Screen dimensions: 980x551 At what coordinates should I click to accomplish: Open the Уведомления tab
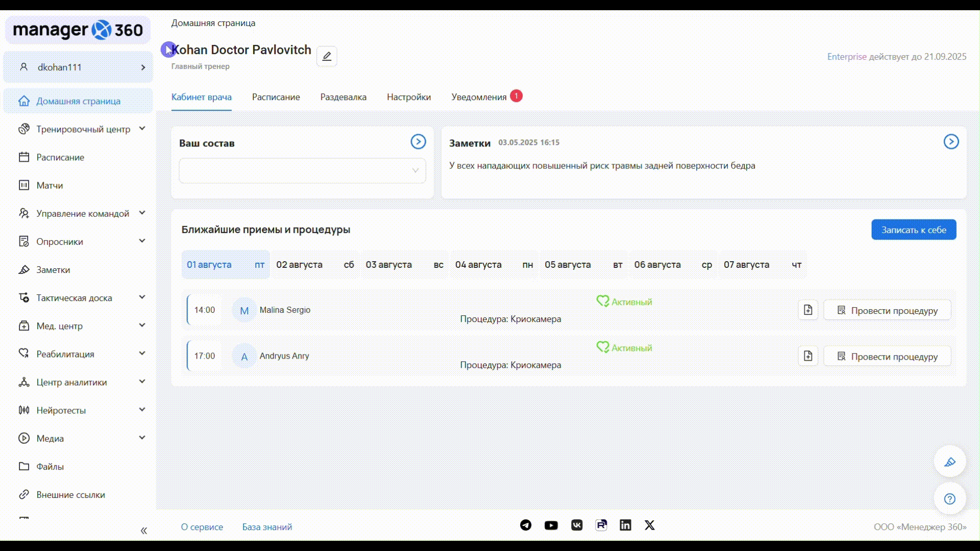click(479, 97)
